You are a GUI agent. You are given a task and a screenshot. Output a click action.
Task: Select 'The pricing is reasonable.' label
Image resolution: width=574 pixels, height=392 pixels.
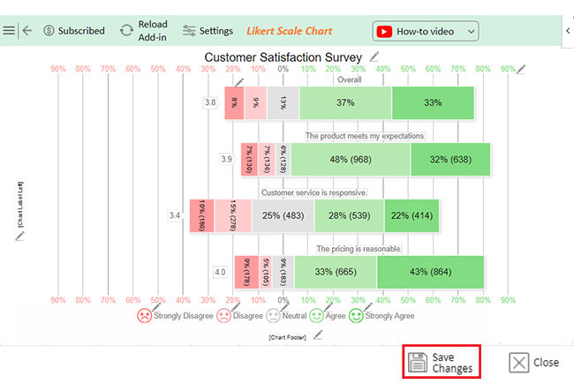[359, 249]
